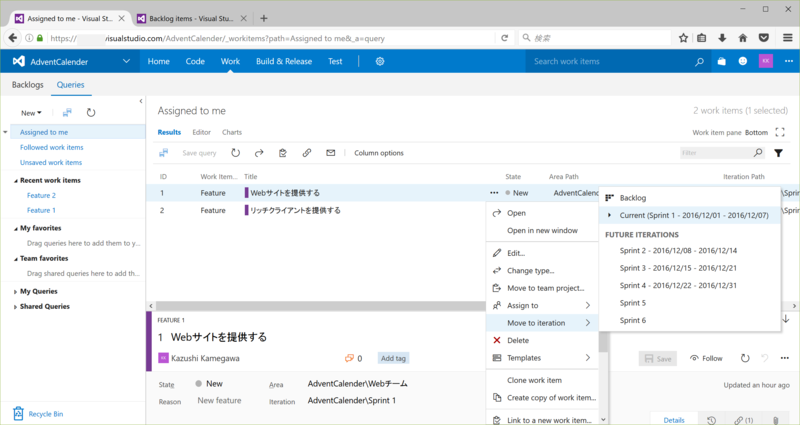Open the New dropdown in query pane
This screenshot has width=800, height=425.
pyautogui.click(x=31, y=113)
